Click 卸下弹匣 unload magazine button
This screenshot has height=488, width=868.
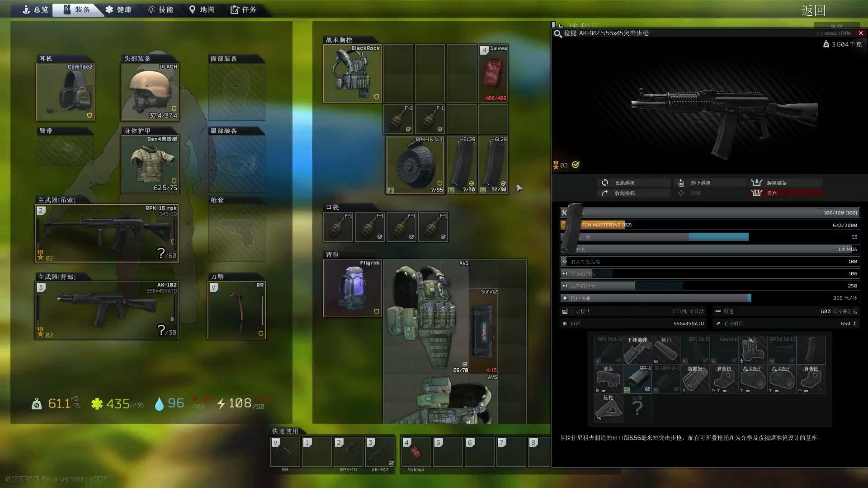tap(710, 183)
